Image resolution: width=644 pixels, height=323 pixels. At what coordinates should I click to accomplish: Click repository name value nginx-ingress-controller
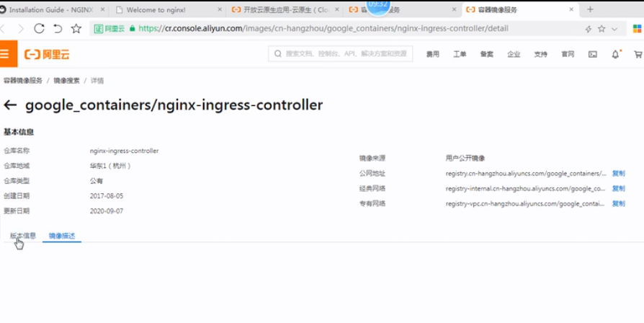pos(125,151)
